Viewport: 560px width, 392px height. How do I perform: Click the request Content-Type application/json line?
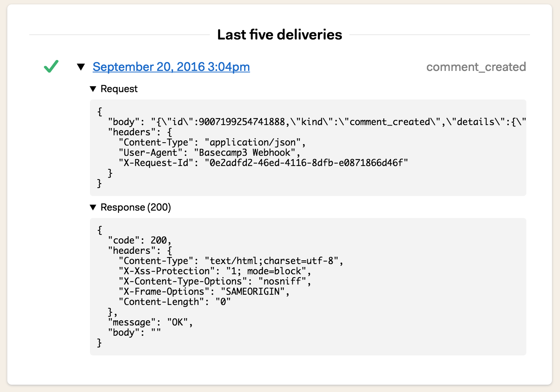(212, 142)
